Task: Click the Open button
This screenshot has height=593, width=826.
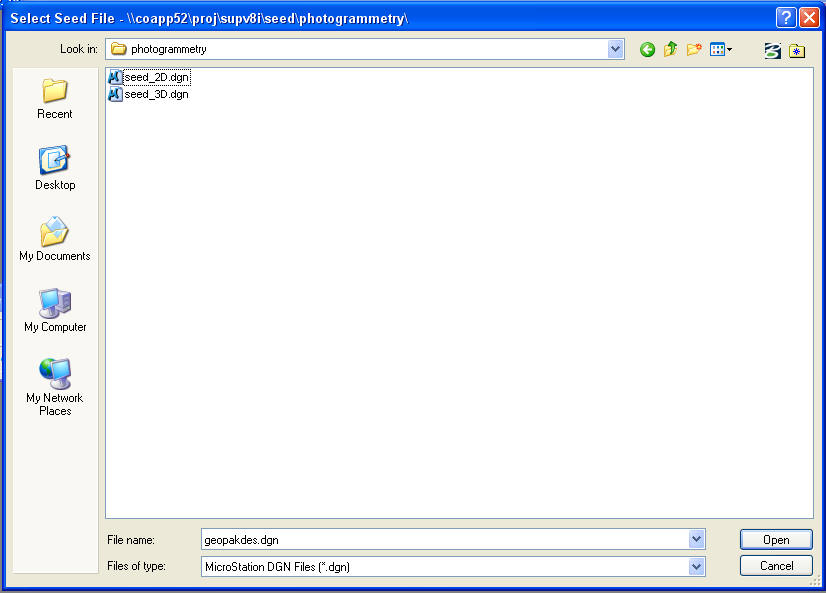Action: point(776,539)
